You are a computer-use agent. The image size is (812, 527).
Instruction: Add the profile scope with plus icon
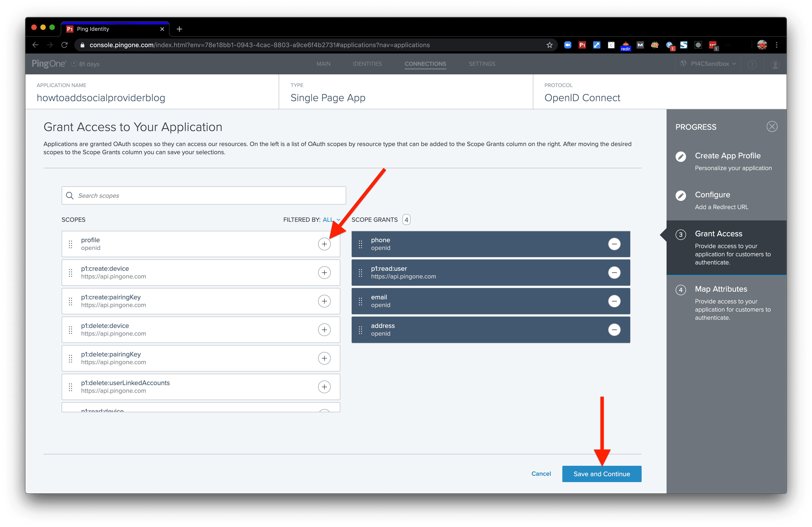[x=324, y=244]
